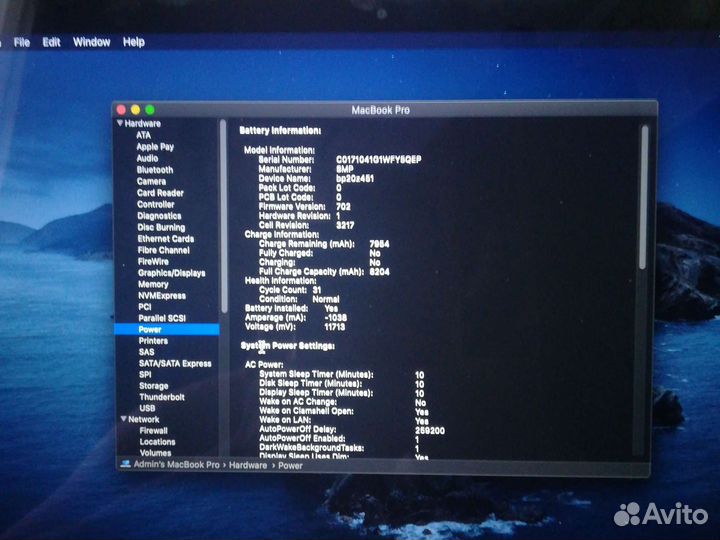This screenshot has height=540, width=720.
Task: Click the AutoPowerOff Delay value 259200
Action: pyautogui.click(x=430, y=431)
